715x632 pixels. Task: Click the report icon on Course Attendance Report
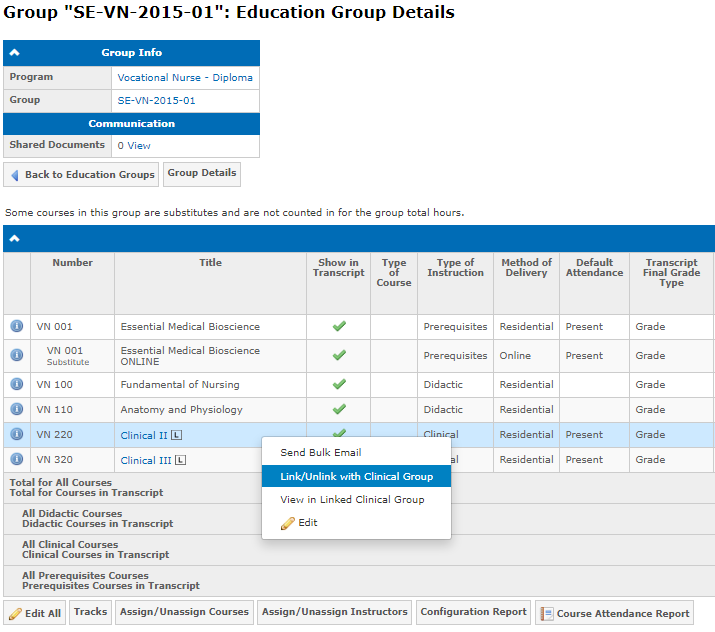pyautogui.click(x=546, y=614)
